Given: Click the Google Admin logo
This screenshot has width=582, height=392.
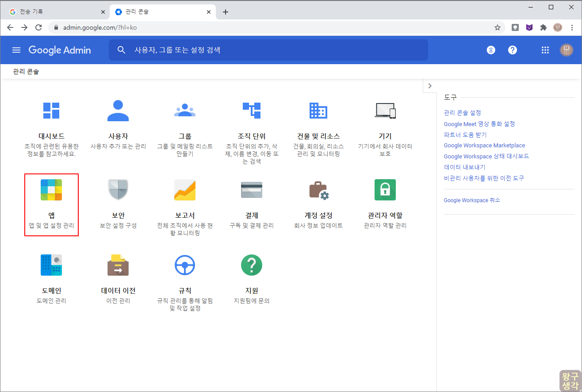Looking at the screenshot, I should pyautogui.click(x=60, y=50).
